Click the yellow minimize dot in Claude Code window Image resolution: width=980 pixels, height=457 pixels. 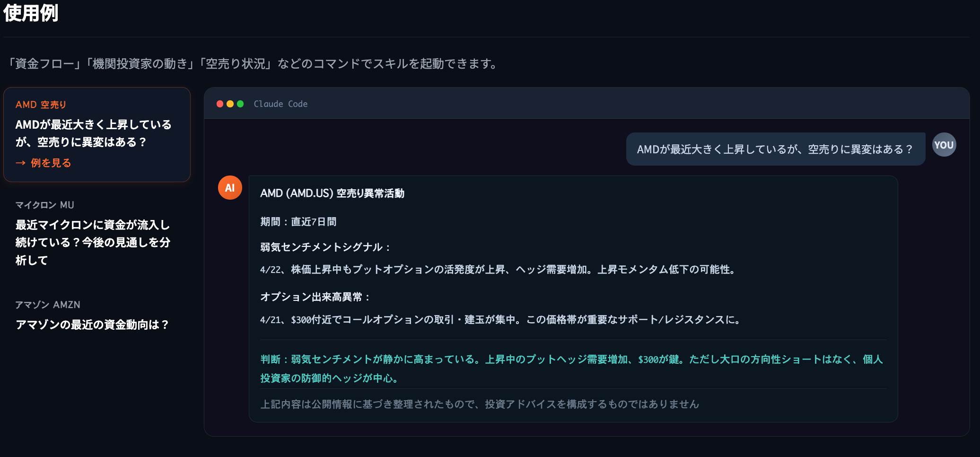coord(230,104)
